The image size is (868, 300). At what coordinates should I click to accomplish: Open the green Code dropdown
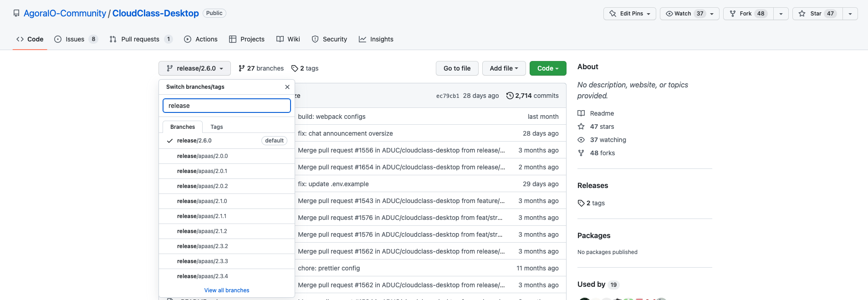[x=548, y=68]
